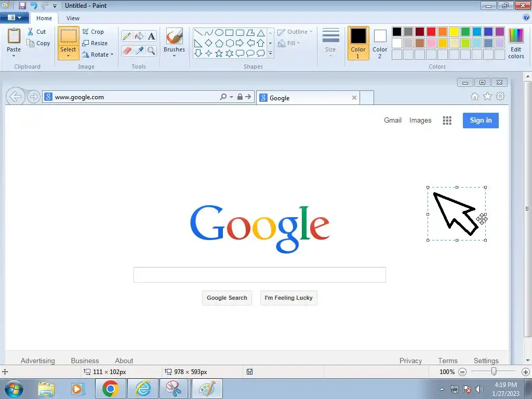
Task: Open the Windows Start button
Action: tap(14, 389)
